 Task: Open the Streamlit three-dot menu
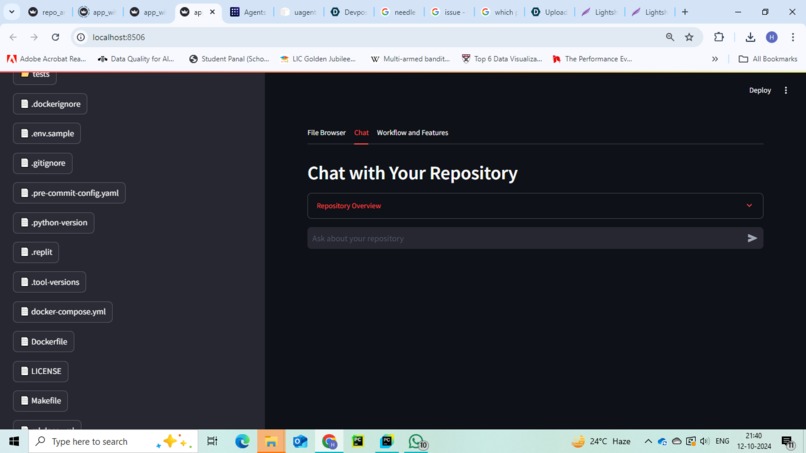785,90
